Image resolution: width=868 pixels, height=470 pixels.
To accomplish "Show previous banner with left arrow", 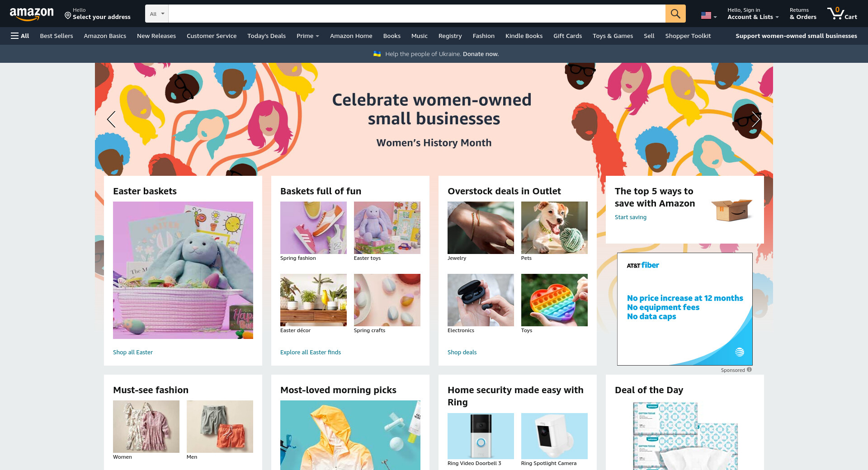I will coord(111,119).
